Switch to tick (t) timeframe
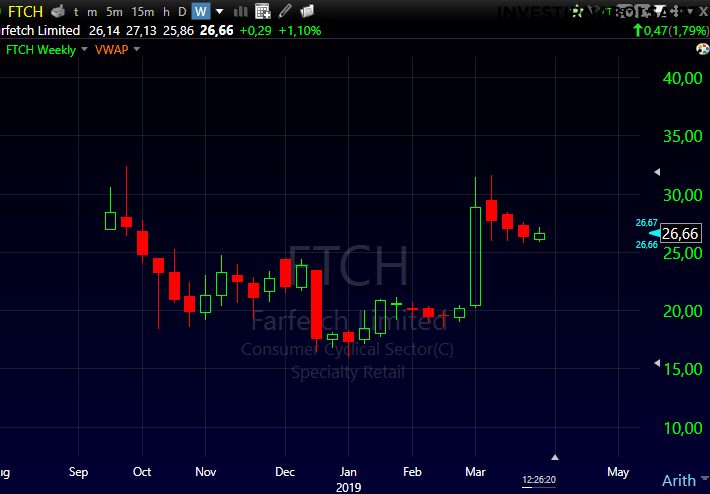Image resolution: width=710 pixels, height=494 pixels. tap(76, 12)
